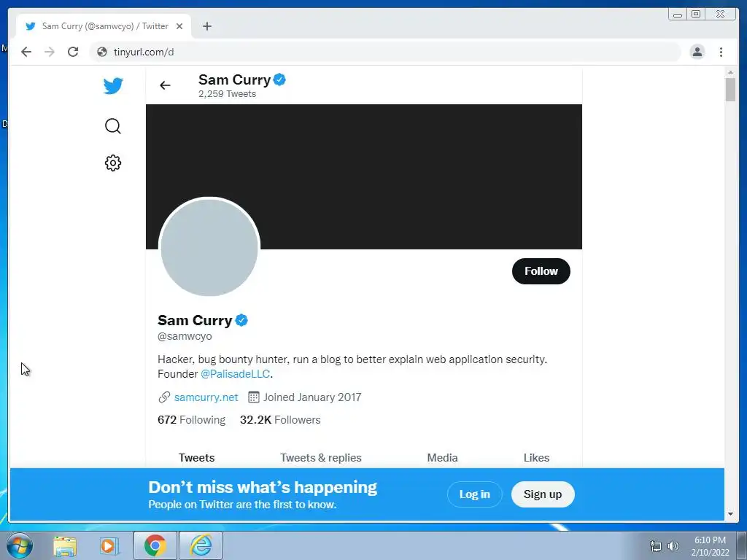View the 32.2K Followers list
This screenshot has height=560, width=747.
pyautogui.click(x=280, y=419)
